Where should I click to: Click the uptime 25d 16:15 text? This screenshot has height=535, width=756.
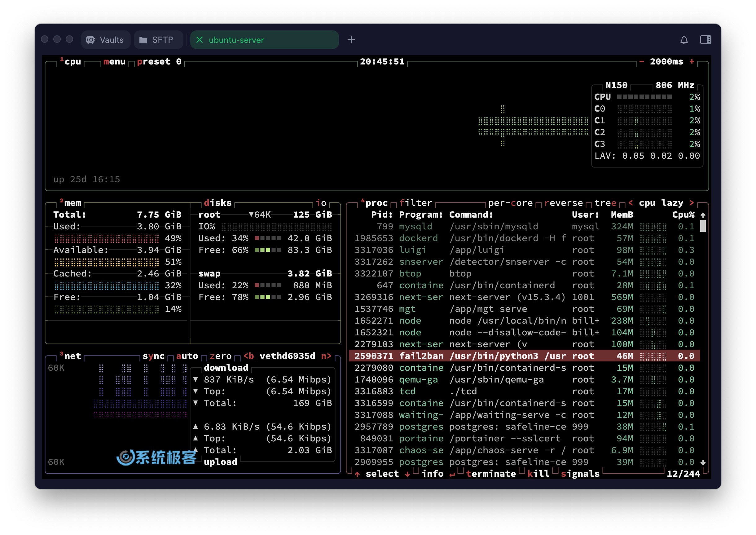[86, 179]
